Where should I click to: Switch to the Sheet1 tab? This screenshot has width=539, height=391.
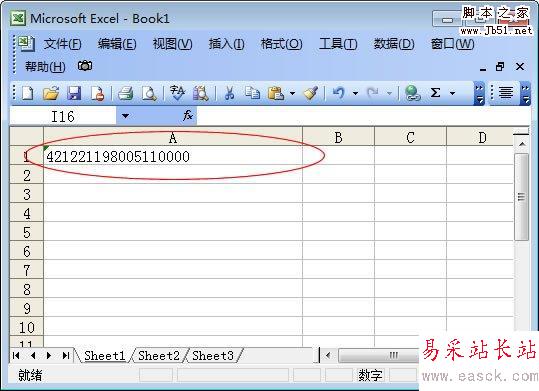(x=104, y=356)
